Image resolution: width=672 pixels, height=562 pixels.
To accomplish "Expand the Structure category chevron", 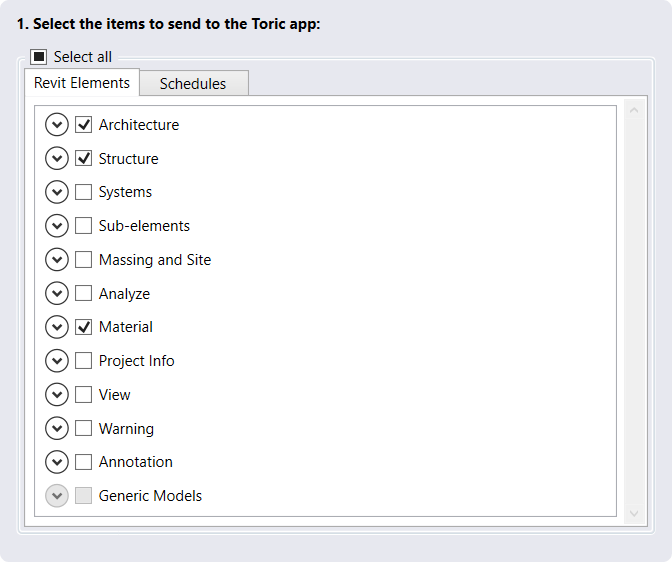I will tap(57, 159).
